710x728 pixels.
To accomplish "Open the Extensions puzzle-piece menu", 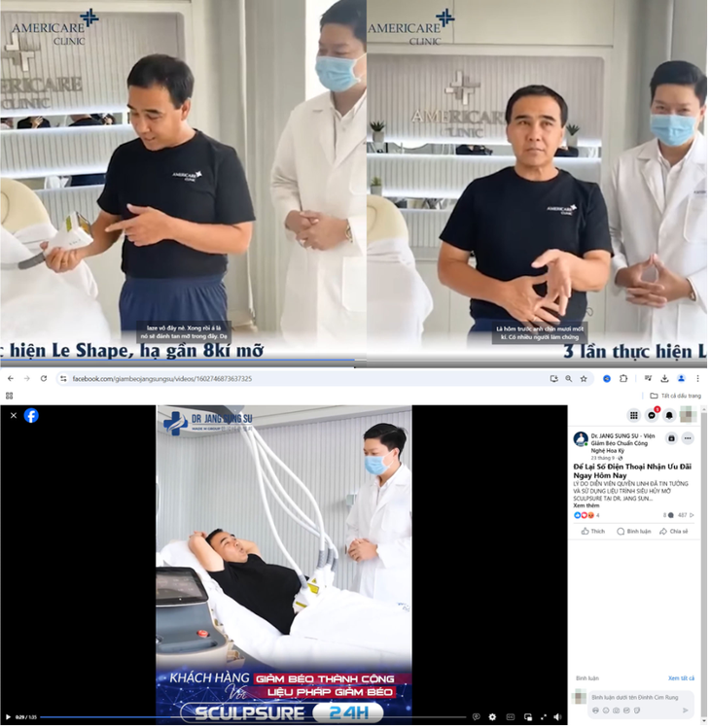I will 625,380.
